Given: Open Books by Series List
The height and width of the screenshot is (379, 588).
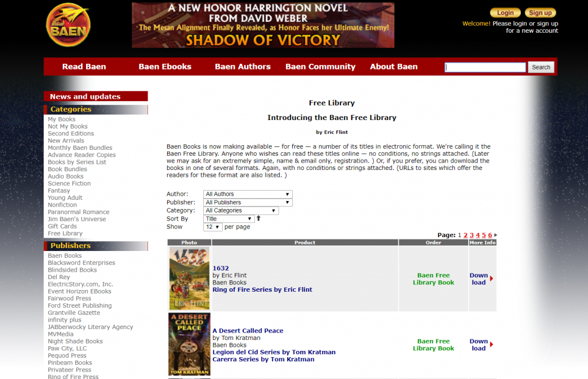Looking at the screenshot, I should pyautogui.click(x=77, y=162).
